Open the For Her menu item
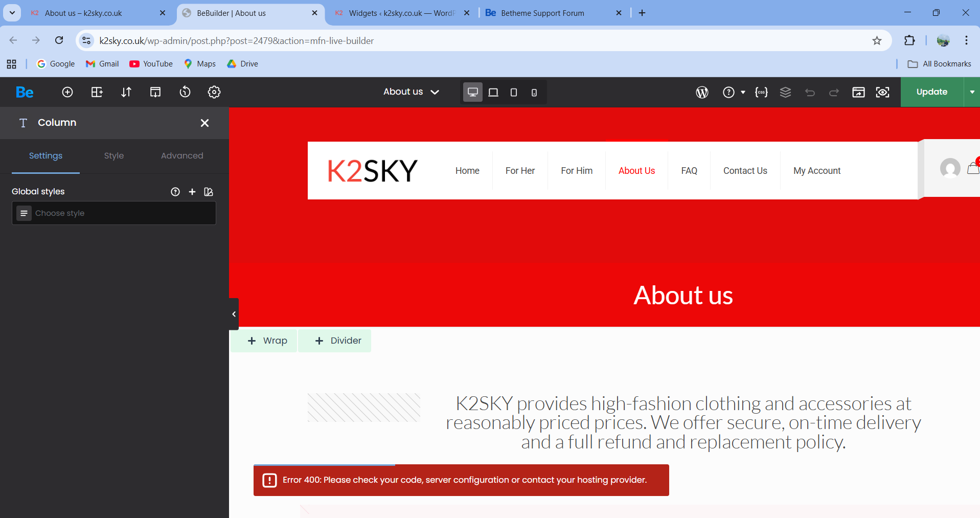Image resolution: width=980 pixels, height=518 pixels. pyautogui.click(x=520, y=171)
